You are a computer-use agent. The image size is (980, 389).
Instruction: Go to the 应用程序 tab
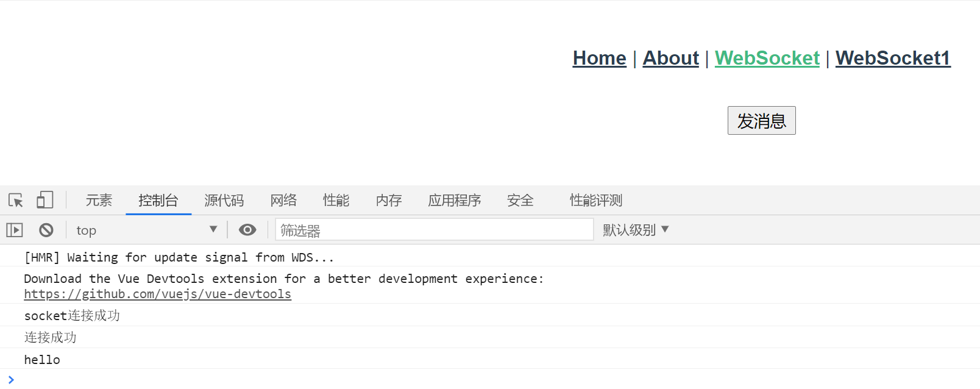(x=454, y=200)
